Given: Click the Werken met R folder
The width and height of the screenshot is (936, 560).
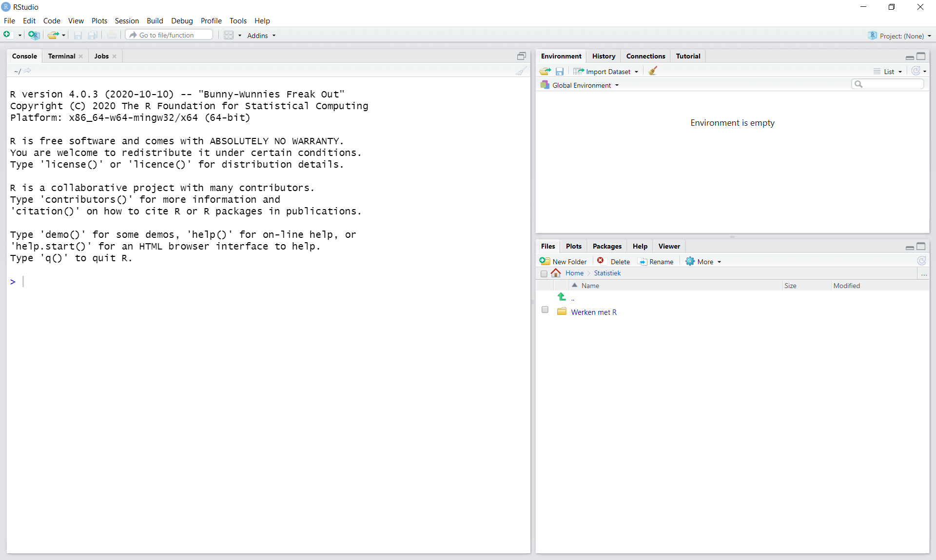Looking at the screenshot, I should (593, 312).
